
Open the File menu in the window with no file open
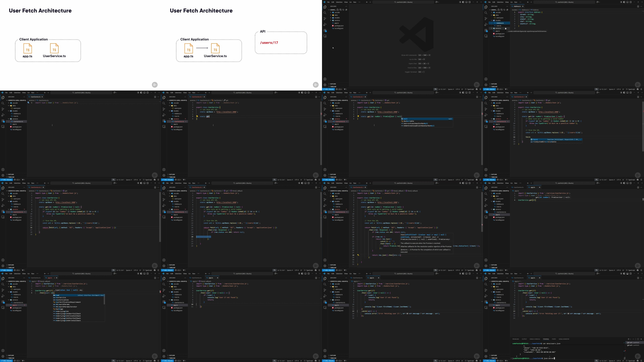pos(328,2)
